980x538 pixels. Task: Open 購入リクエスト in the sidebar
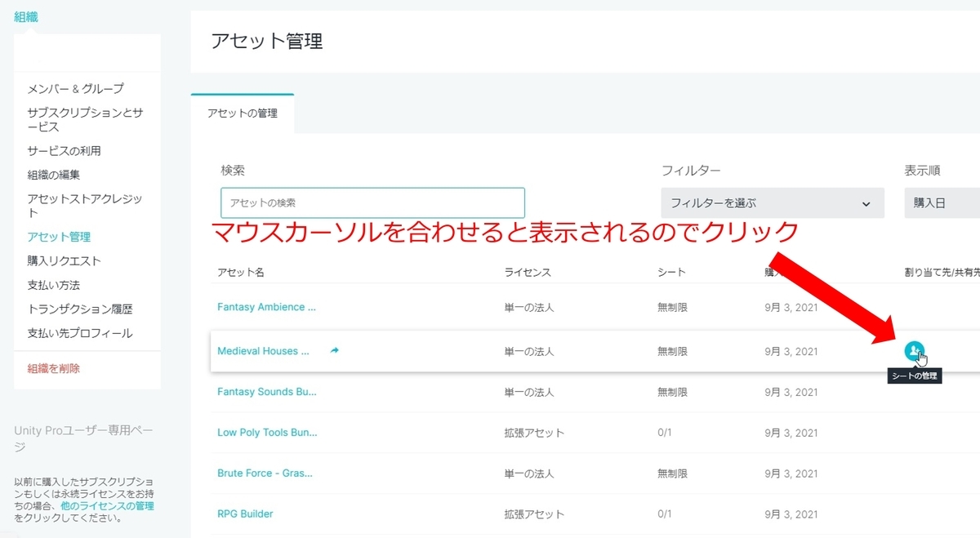(64, 260)
